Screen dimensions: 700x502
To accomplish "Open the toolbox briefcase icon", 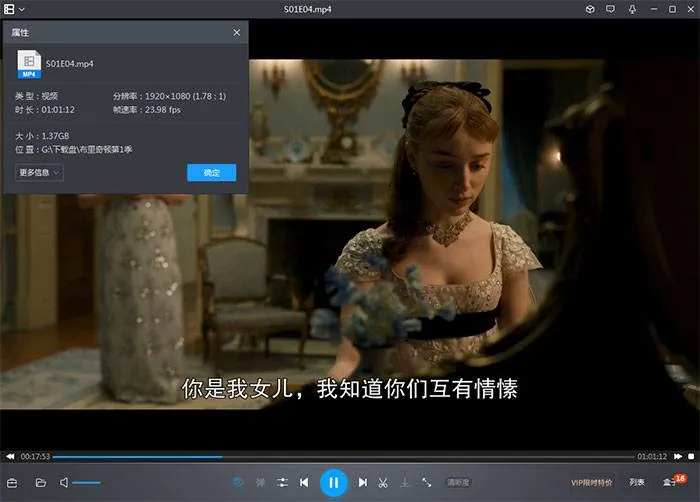I will tap(12, 483).
